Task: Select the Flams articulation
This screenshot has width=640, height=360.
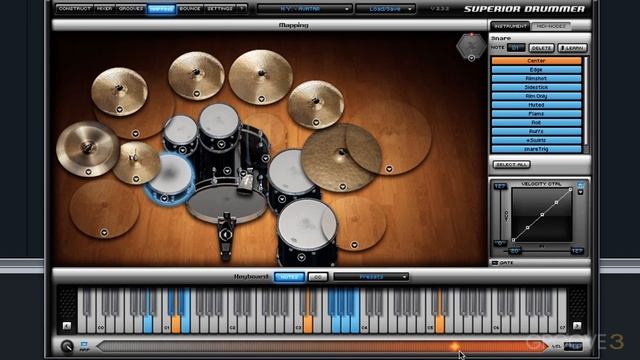Action: tap(536, 114)
